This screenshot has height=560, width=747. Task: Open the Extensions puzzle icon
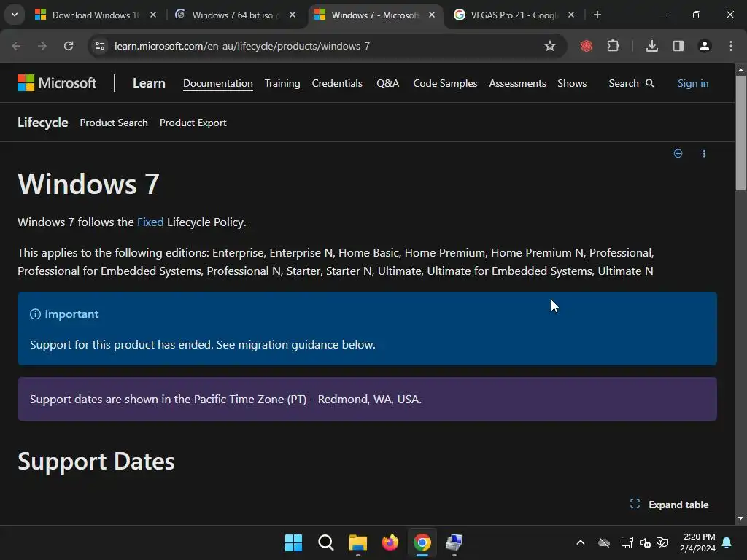613,46
